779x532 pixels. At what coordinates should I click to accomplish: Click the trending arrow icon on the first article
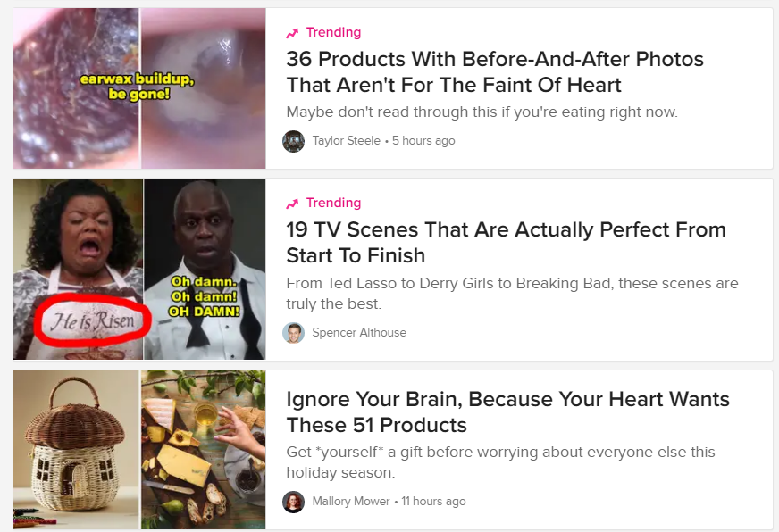tap(292, 33)
